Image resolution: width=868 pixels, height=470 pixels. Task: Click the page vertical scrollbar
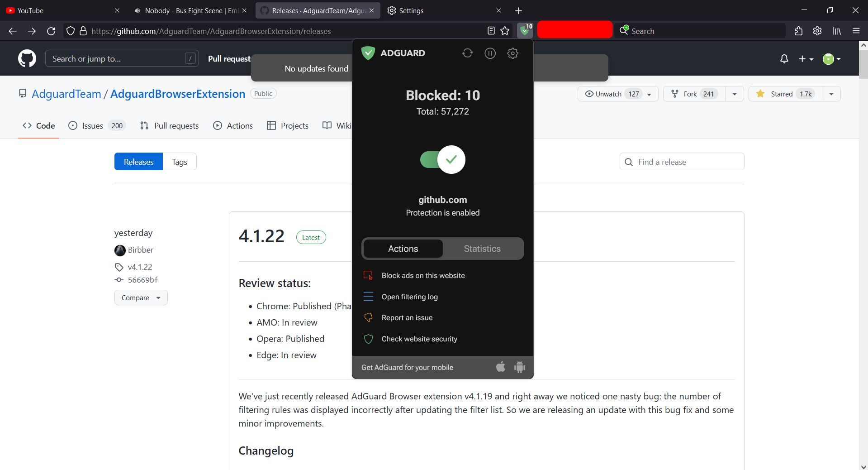(x=863, y=64)
